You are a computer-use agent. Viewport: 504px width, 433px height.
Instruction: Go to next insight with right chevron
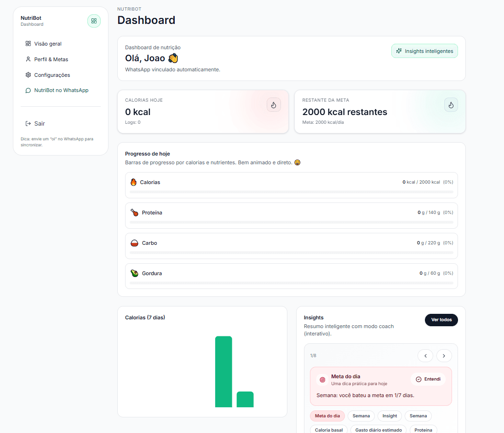pyautogui.click(x=444, y=356)
